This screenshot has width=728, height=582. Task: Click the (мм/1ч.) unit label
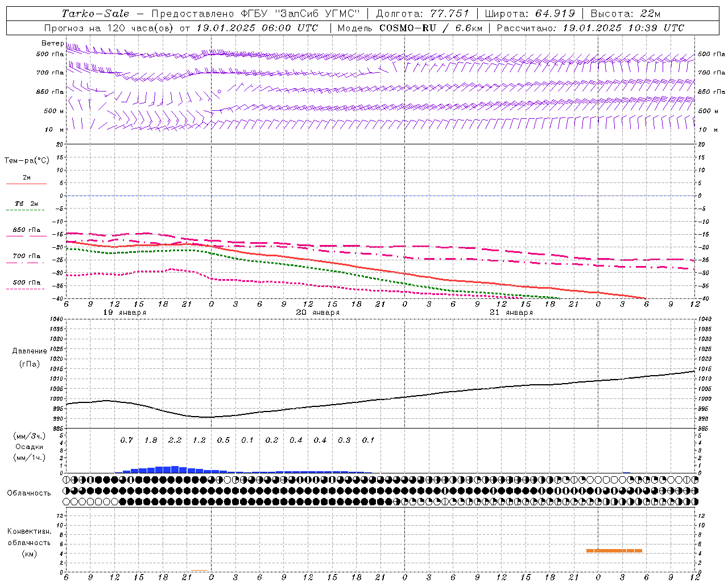pyautogui.click(x=29, y=458)
